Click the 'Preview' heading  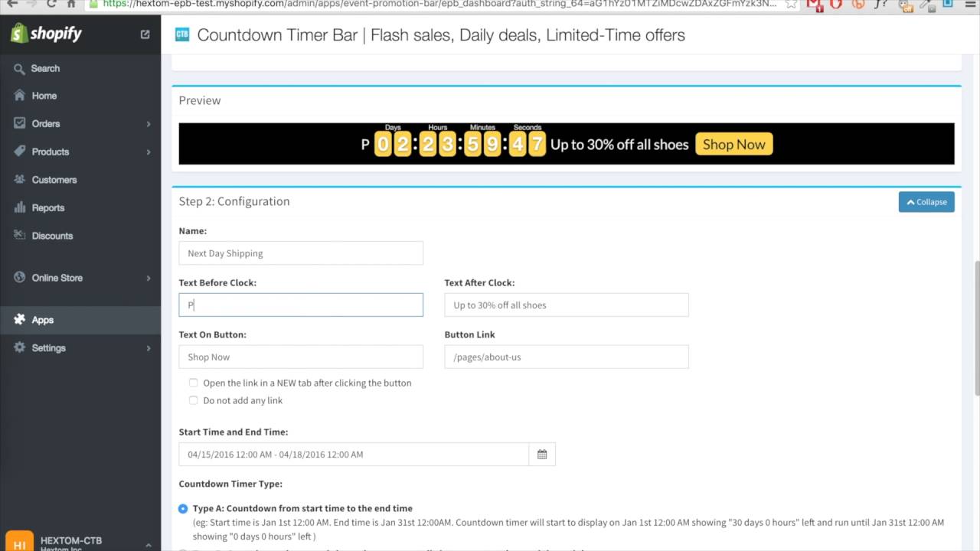pyautogui.click(x=200, y=100)
